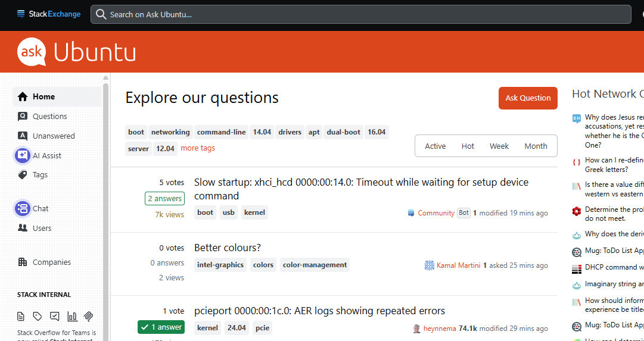The image size is (644, 341).
Task: Click the Home icon in sidebar
Action: coord(23,96)
